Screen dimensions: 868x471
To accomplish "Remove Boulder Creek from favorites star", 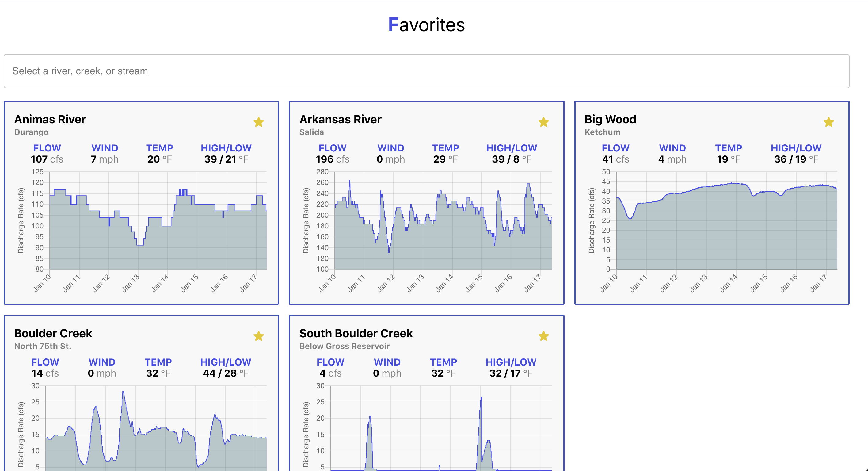I will [x=258, y=336].
